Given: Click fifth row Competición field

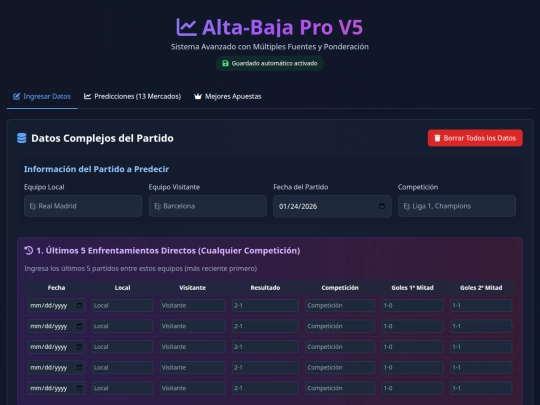Looking at the screenshot, I should [340, 388].
